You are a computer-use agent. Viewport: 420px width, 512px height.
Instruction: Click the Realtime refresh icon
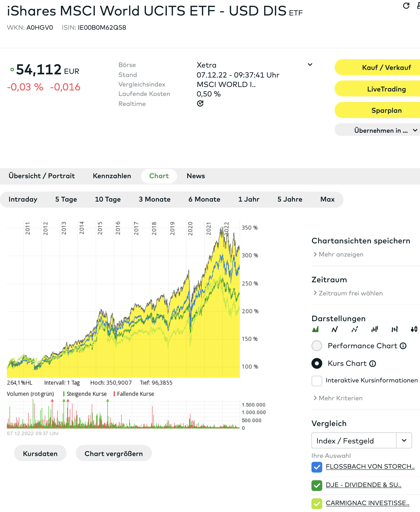coord(200,104)
